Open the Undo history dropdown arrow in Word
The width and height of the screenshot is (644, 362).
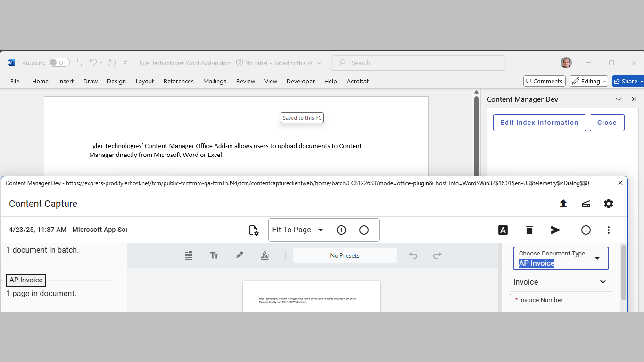[x=101, y=63]
